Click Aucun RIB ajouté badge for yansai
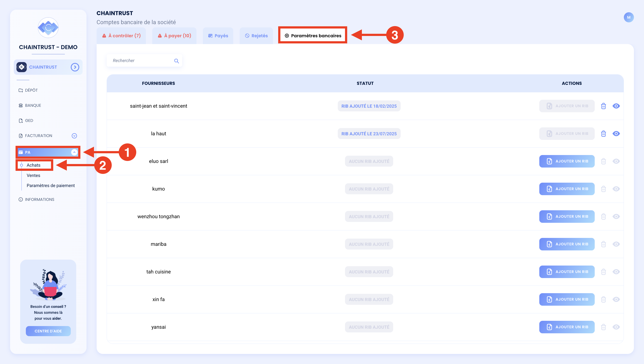Image resolution: width=644 pixels, height=364 pixels. click(x=369, y=327)
